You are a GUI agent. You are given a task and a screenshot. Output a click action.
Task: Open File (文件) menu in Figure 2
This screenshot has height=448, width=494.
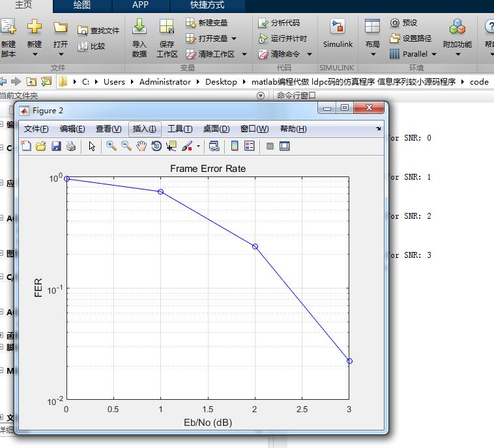36,129
